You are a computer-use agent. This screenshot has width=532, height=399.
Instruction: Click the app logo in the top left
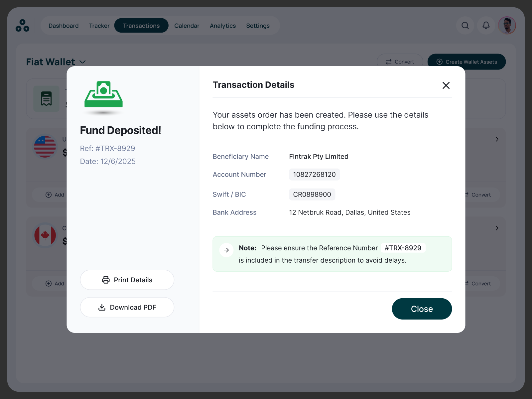(22, 26)
